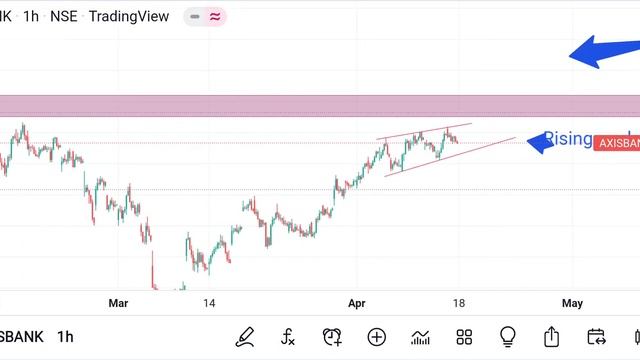Select the rising wedge upper trendline

(x=424, y=131)
